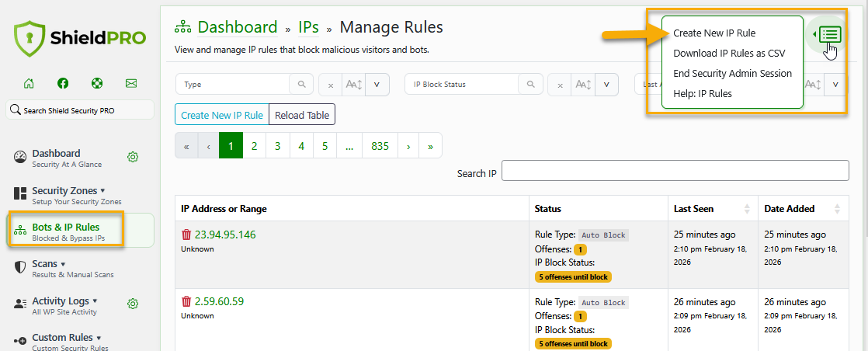Choose Help: IP Rules from the menu
The width and height of the screenshot is (868, 351).
pyautogui.click(x=703, y=93)
